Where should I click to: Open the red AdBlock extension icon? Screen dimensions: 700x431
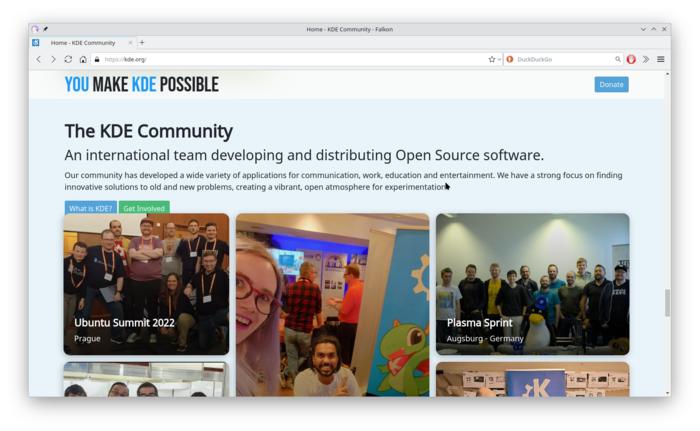click(631, 59)
